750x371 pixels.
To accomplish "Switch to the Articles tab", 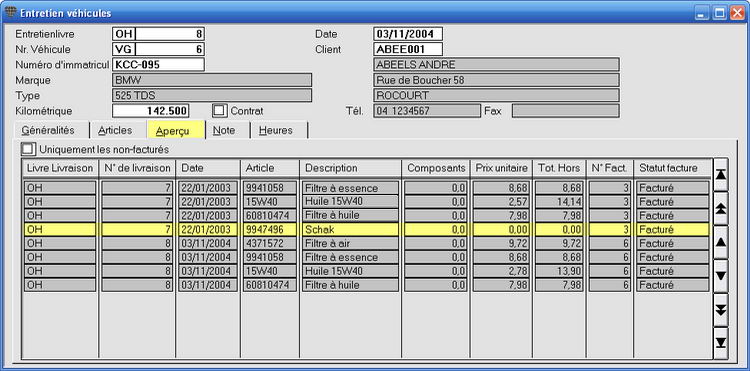I will point(115,130).
